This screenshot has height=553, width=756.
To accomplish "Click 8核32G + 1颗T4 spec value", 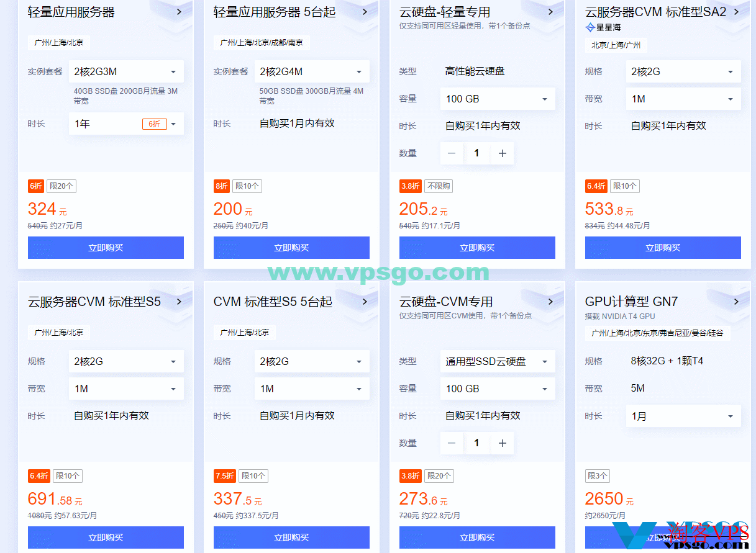I will 667,361.
